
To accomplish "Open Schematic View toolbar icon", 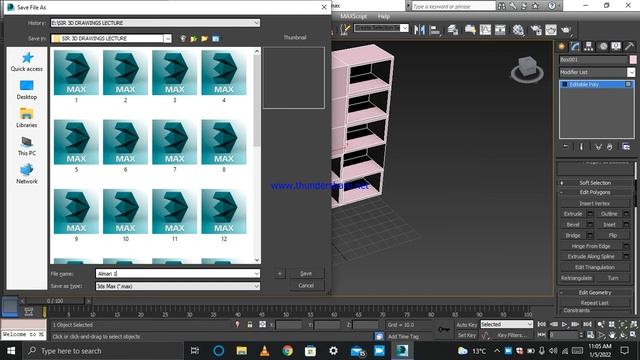I will [500, 30].
